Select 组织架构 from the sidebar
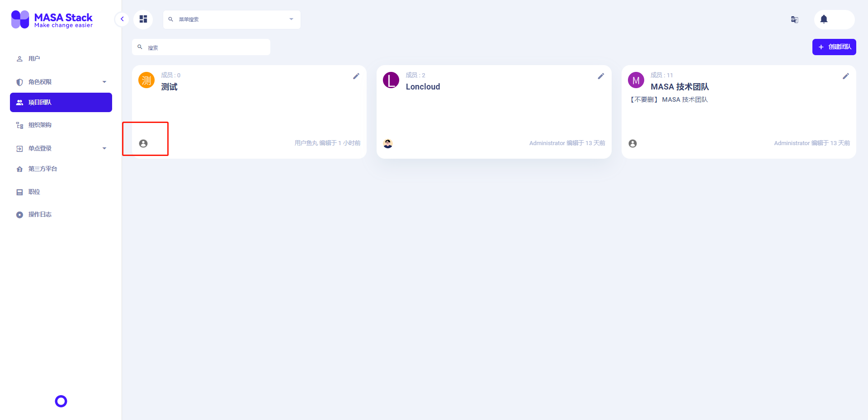 point(39,125)
